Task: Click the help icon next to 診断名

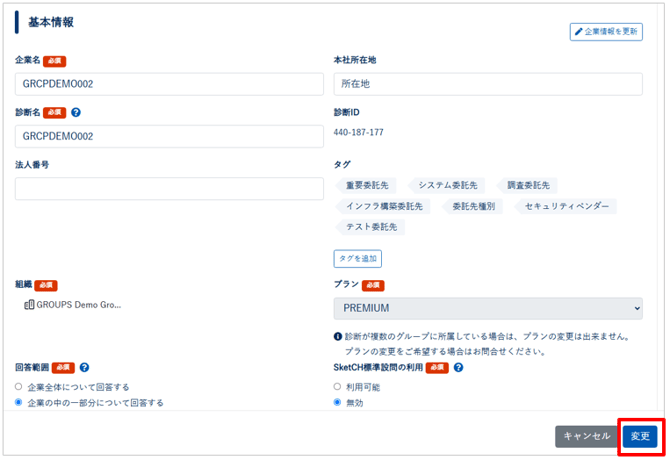Action: [x=76, y=112]
